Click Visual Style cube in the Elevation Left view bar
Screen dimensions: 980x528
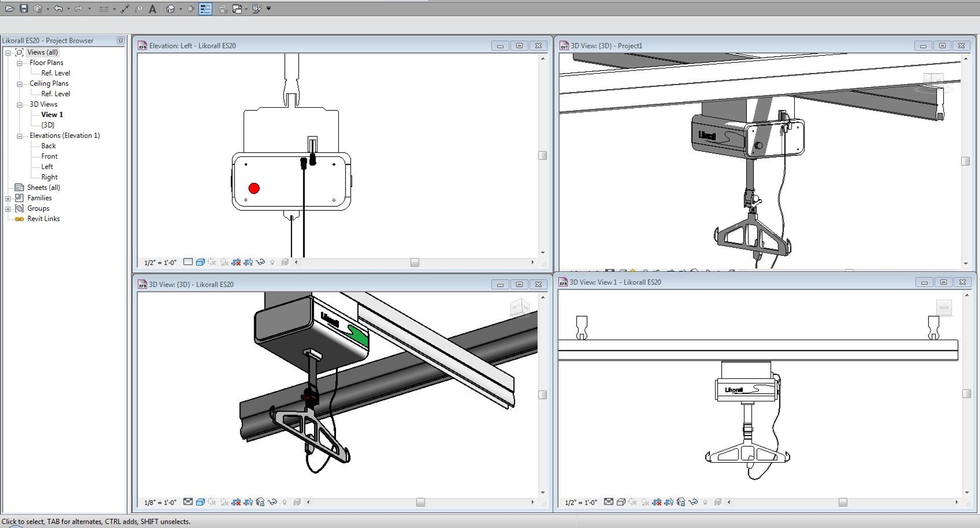[x=200, y=262]
